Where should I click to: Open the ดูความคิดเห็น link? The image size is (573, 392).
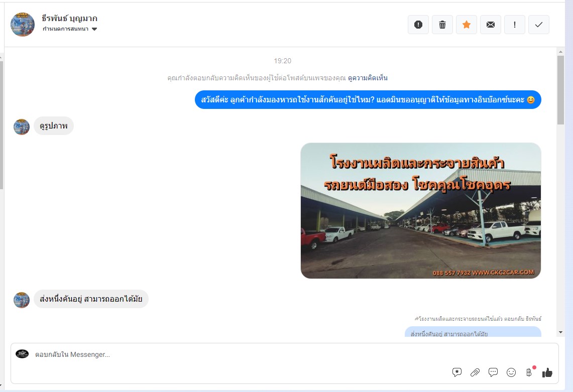(368, 78)
